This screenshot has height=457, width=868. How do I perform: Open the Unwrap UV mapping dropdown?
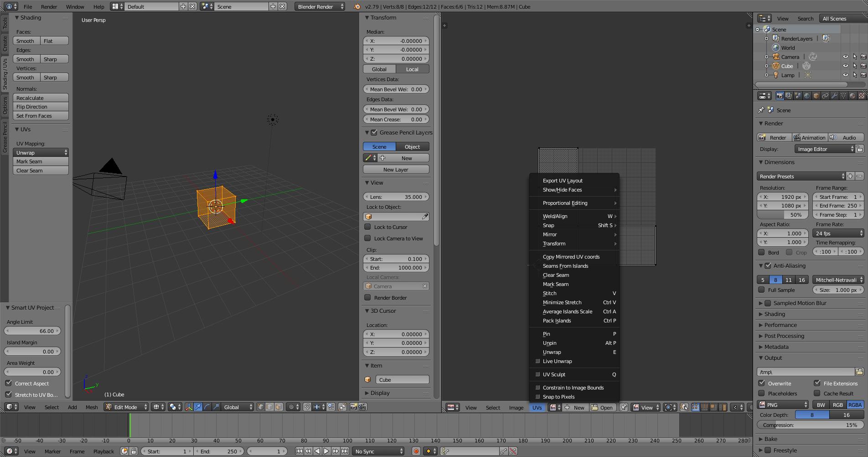tap(41, 152)
